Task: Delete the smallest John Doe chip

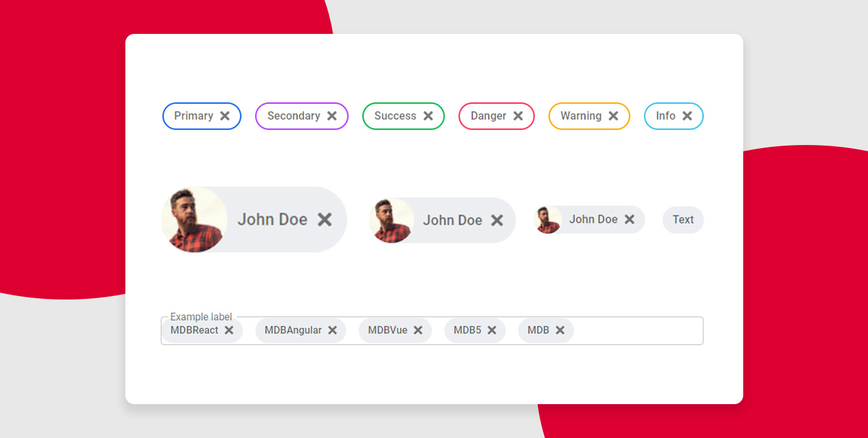Action: pos(629,219)
